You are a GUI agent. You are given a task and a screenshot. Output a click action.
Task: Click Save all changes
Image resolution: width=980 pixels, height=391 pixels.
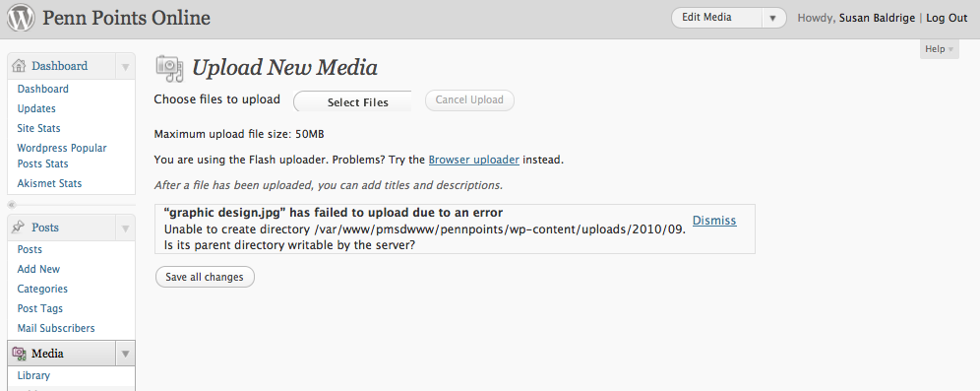(205, 277)
